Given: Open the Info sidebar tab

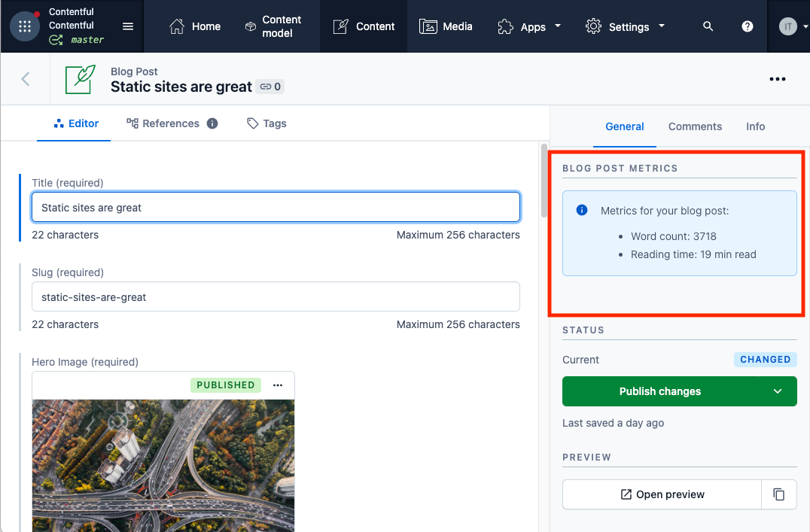Looking at the screenshot, I should point(755,126).
